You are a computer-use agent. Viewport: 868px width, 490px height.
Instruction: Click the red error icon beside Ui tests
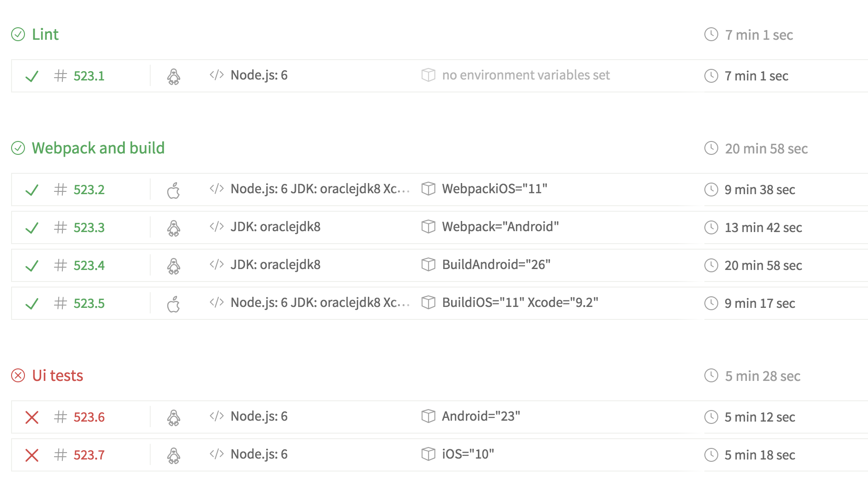18,376
